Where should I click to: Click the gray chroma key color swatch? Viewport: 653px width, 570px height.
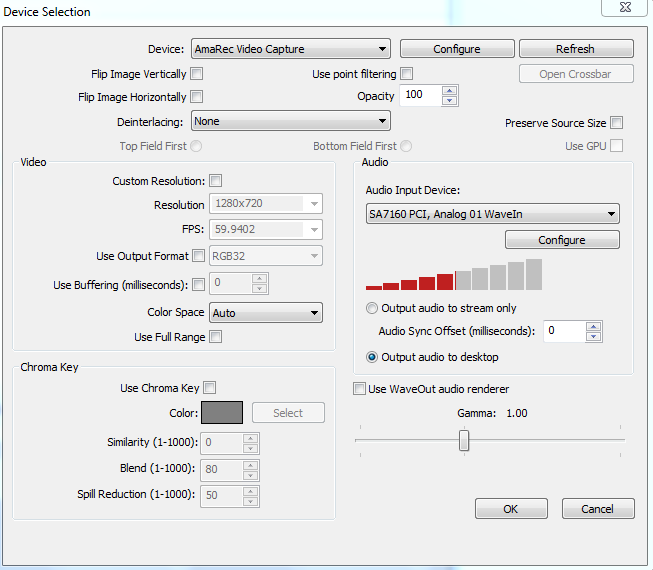click(222, 412)
